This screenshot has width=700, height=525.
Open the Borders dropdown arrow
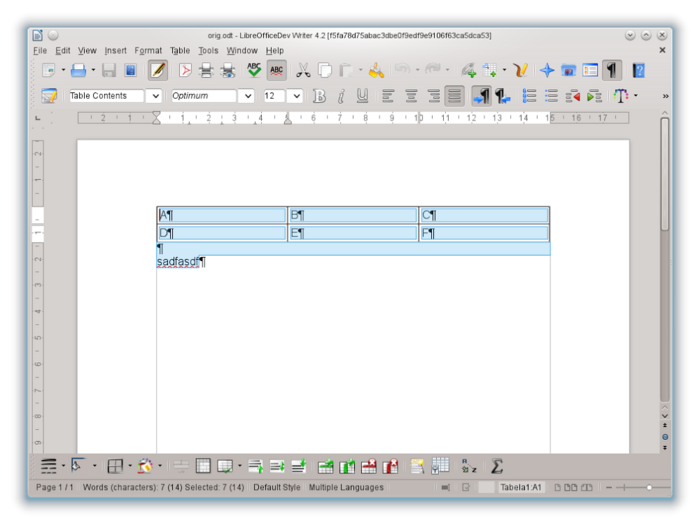(130, 467)
